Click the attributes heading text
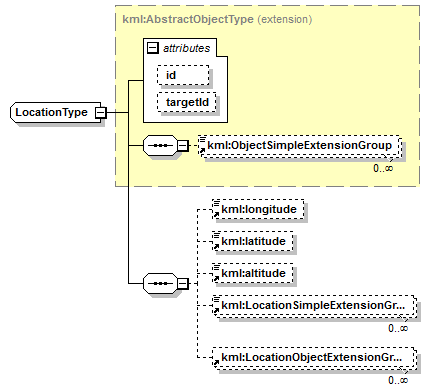The height and width of the screenshot is (392, 445). (187, 48)
